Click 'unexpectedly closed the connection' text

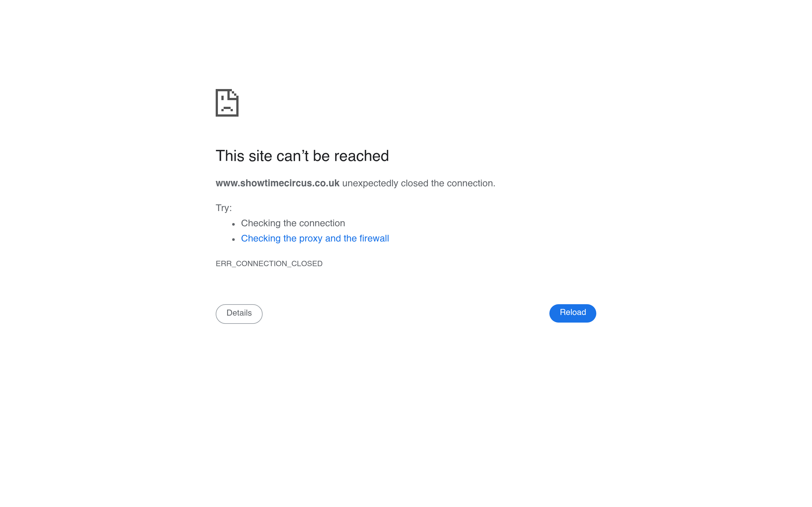tap(418, 183)
